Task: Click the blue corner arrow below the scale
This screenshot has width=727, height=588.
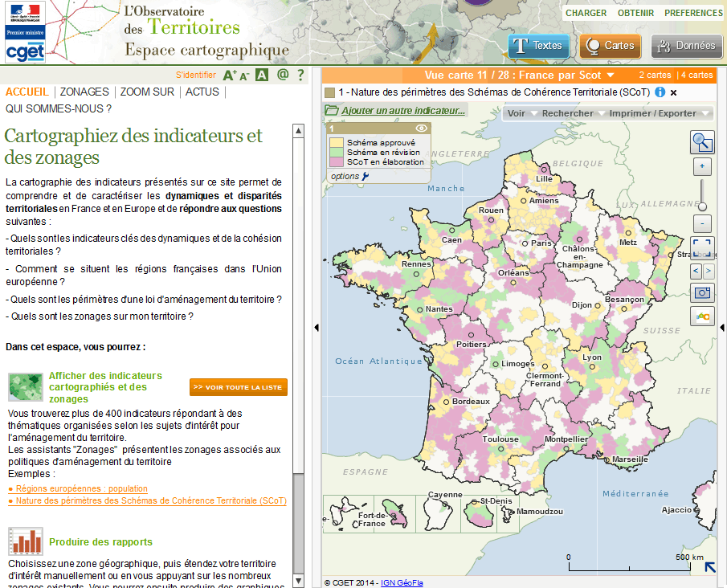Action: click(710, 567)
